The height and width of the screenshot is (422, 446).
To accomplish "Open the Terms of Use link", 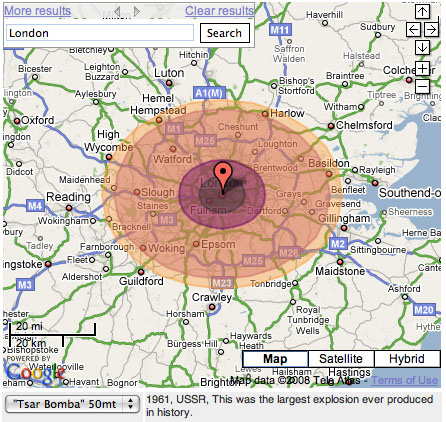I will pyautogui.click(x=405, y=380).
